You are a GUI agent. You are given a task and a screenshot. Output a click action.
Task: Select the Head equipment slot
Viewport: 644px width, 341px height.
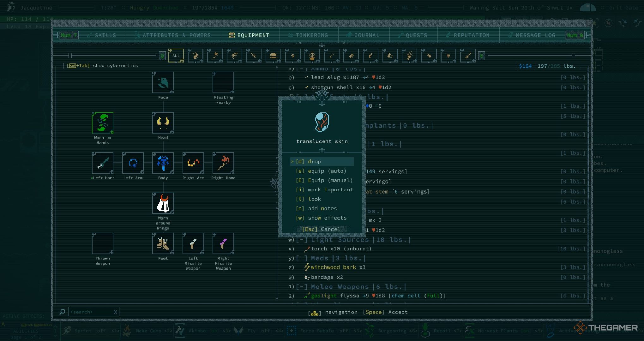coord(163,123)
